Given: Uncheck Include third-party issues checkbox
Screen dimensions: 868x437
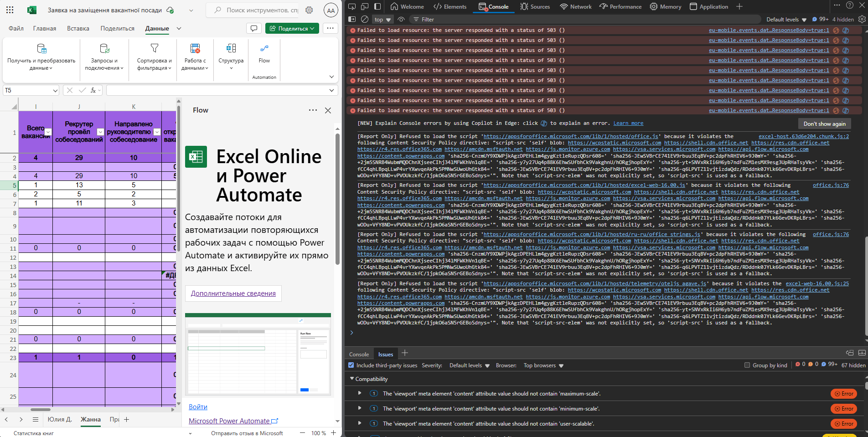Looking at the screenshot, I should pyautogui.click(x=351, y=365).
